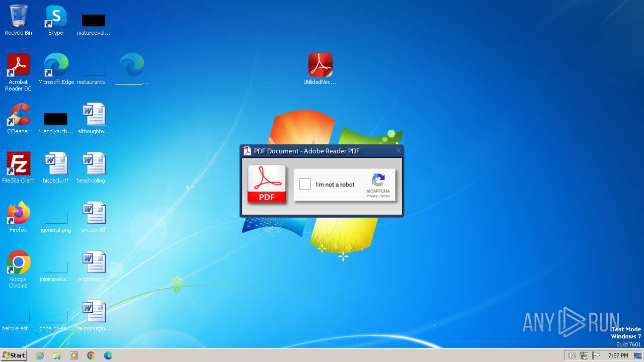Check the I'm not a robot checkbox

[x=305, y=184]
